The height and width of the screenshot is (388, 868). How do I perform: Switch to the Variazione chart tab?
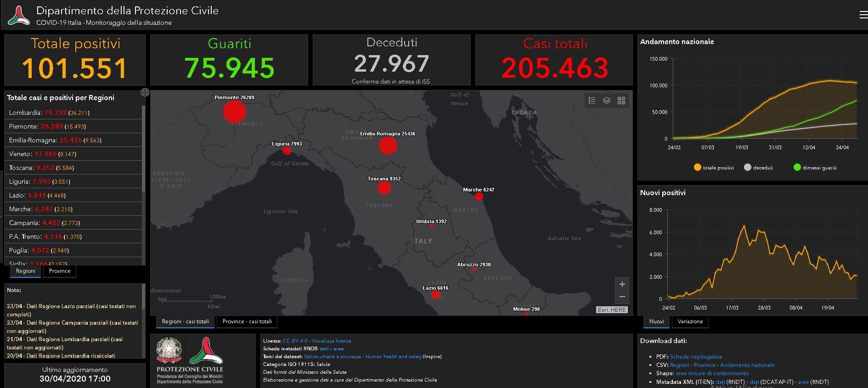point(690,321)
